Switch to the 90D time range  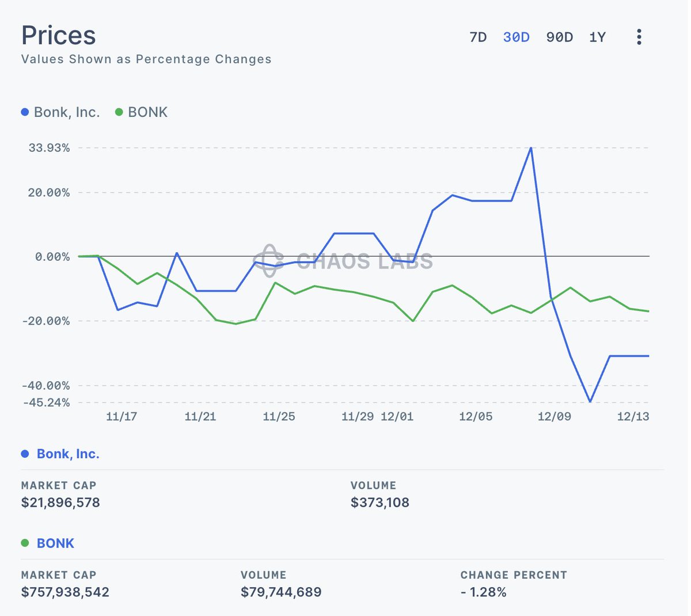[x=559, y=37]
